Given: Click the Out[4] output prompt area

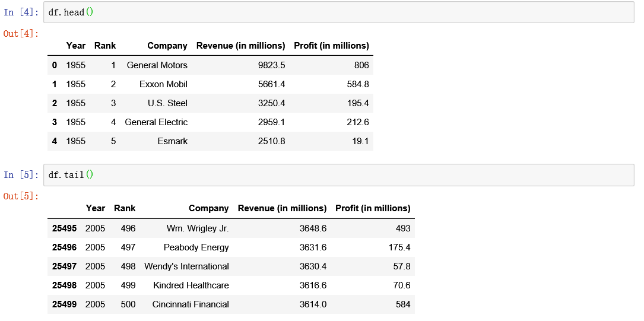Looking at the screenshot, I should coord(21,34).
